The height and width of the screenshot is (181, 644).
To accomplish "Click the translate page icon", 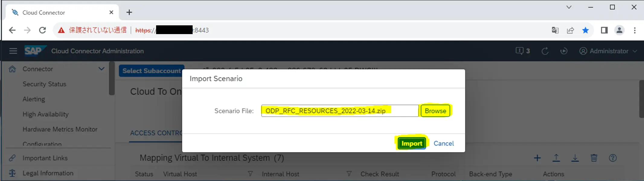I will 555,30.
